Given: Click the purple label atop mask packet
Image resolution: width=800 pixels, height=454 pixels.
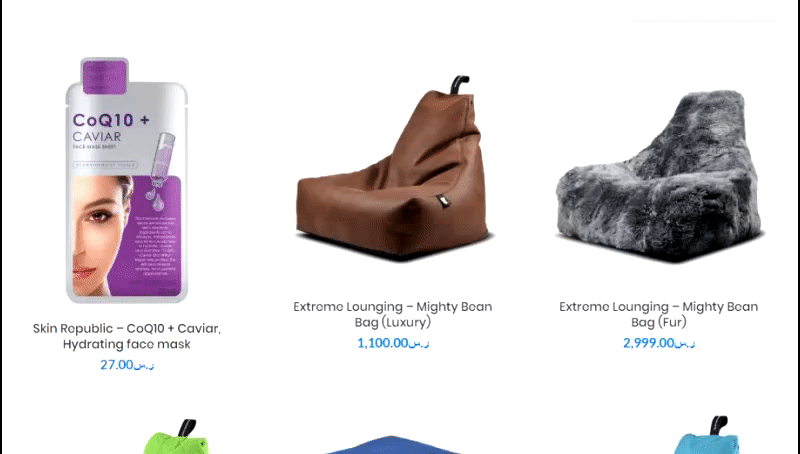Looking at the screenshot, I should (x=105, y=76).
